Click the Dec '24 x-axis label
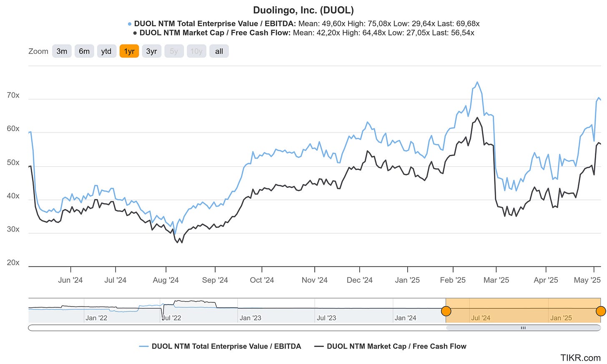The width and height of the screenshot is (607, 364). (360, 280)
